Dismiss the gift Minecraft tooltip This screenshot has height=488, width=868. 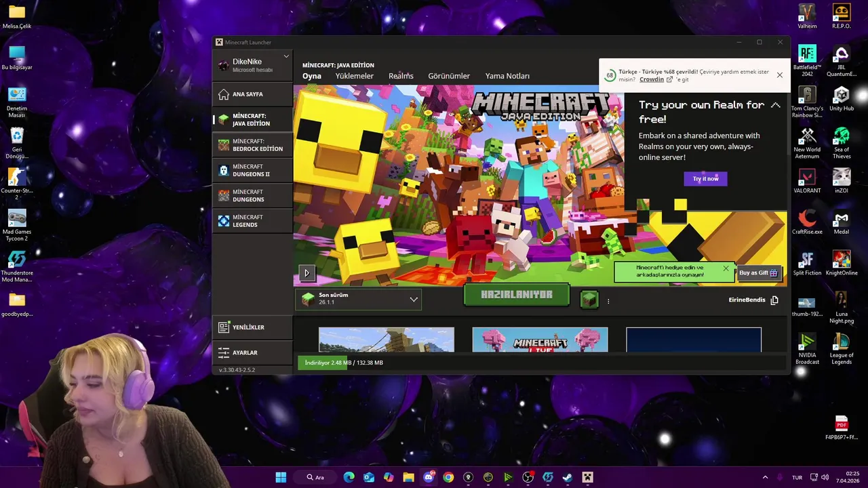726,268
